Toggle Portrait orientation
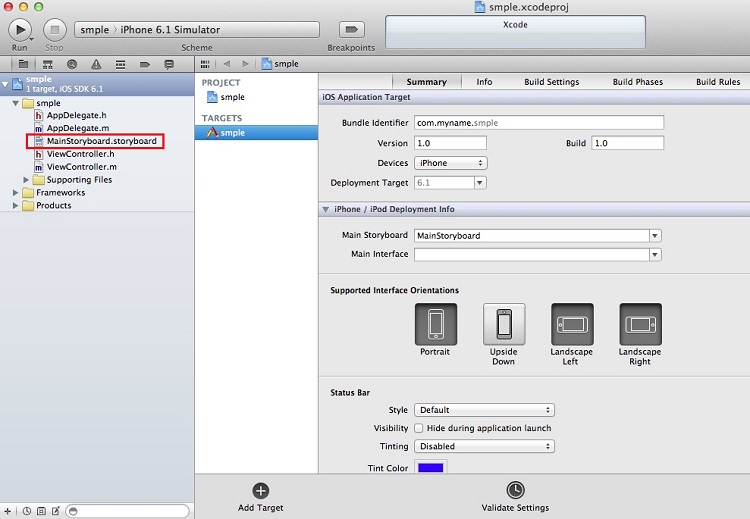The width and height of the screenshot is (750, 519). tap(436, 324)
